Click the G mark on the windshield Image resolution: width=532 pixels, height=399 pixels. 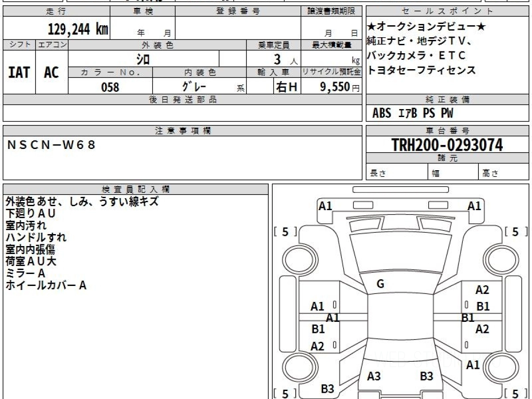[x=380, y=284]
